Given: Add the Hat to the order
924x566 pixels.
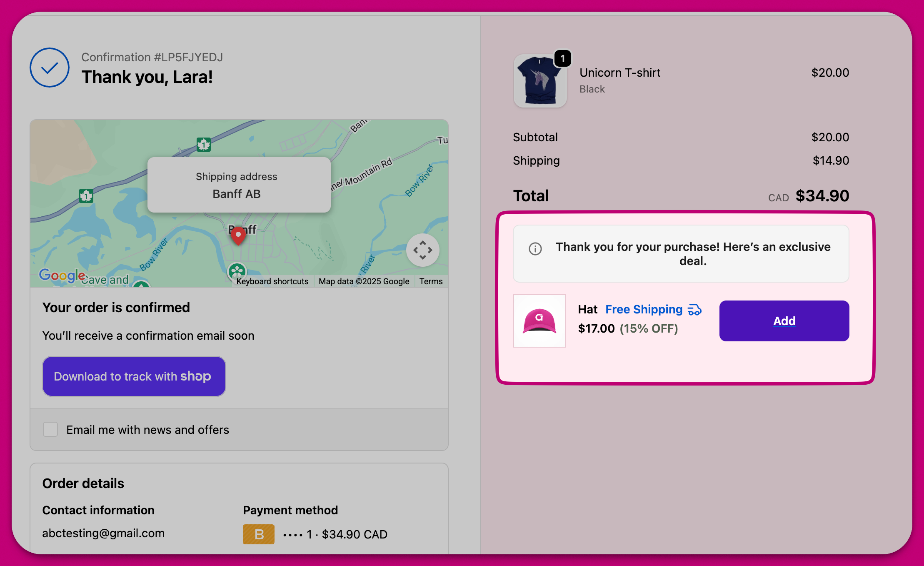Looking at the screenshot, I should tap(784, 321).
